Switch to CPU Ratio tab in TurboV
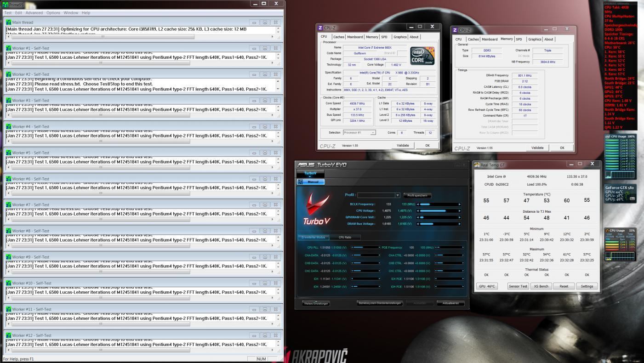Image resolution: width=644 pixels, height=363 pixels. 345,237
